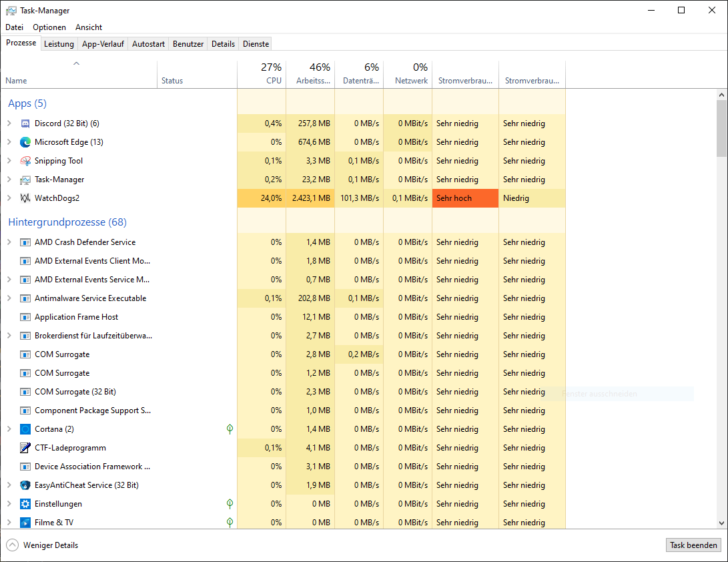Click the Filme & TV icon
The height and width of the screenshot is (562, 728).
click(25, 523)
